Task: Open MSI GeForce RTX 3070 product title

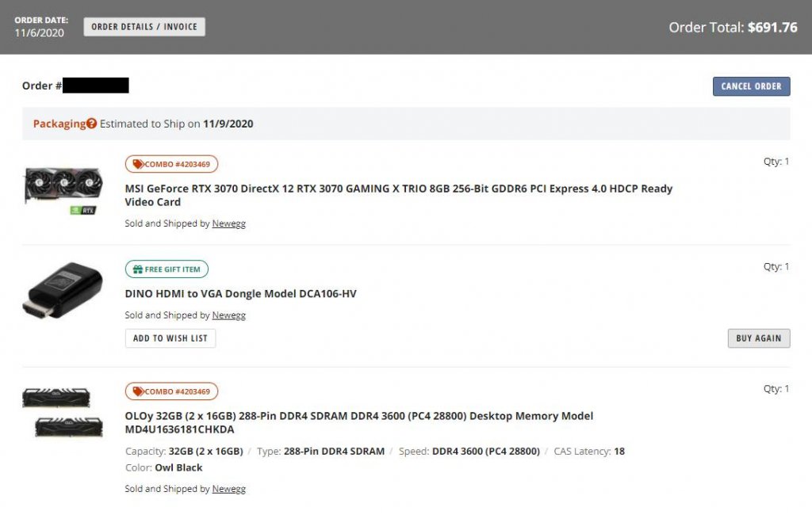Action: pyautogui.click(x=398, y=195)
